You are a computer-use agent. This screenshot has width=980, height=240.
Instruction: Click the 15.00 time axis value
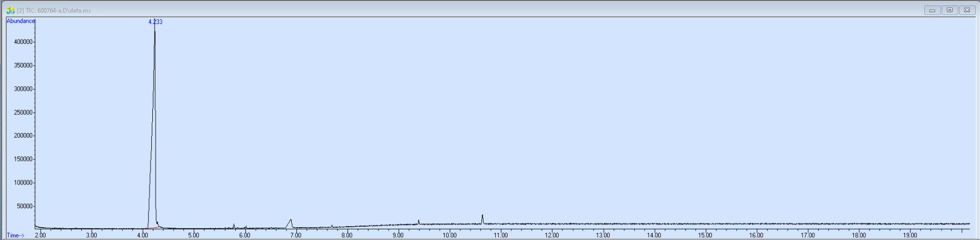click(x=705, y=236)
